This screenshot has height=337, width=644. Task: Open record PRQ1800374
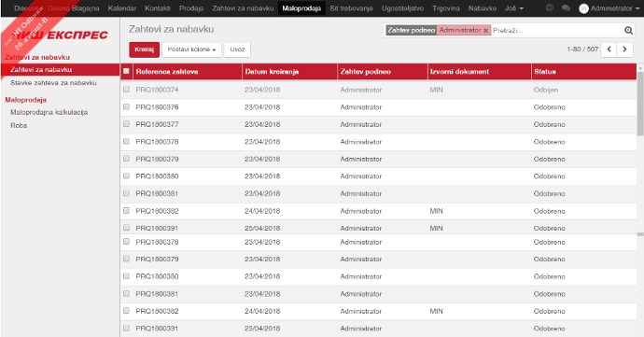[x=157, y=90]
